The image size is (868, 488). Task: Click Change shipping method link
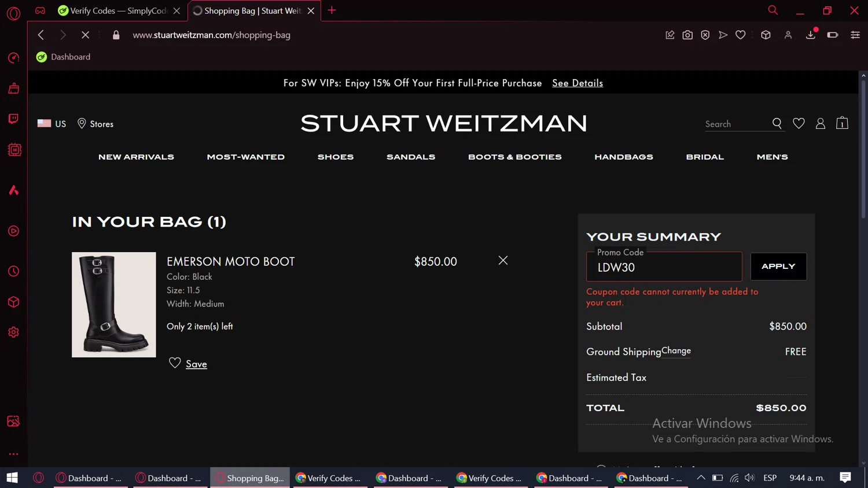point(676,350)
